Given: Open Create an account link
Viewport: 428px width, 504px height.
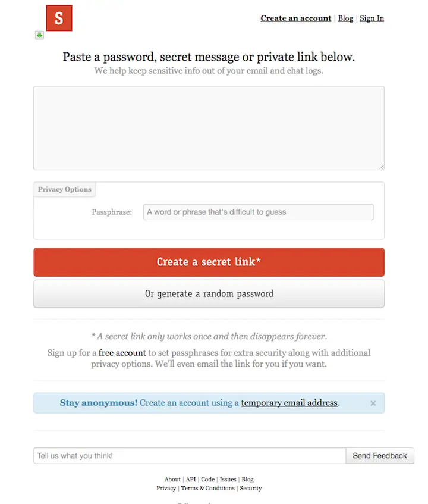Looking at the screenshot, I should click(295, 18).
